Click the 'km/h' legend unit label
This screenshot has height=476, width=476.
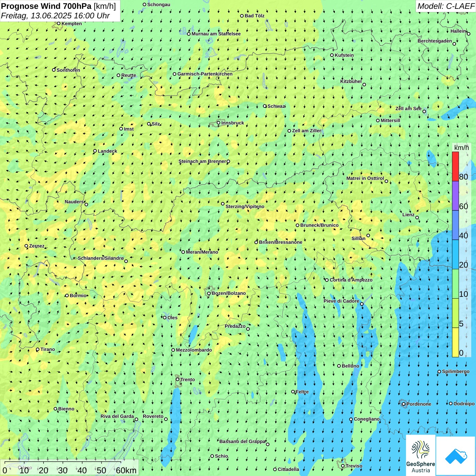(461, 148)
